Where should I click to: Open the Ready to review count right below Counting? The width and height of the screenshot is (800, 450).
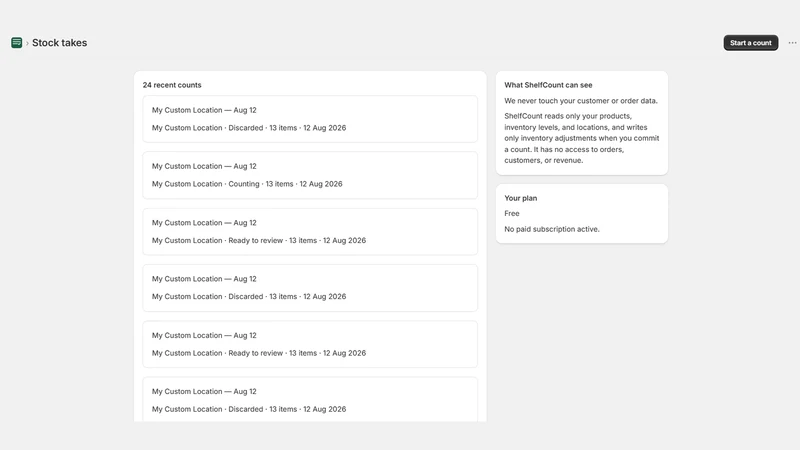310,232
